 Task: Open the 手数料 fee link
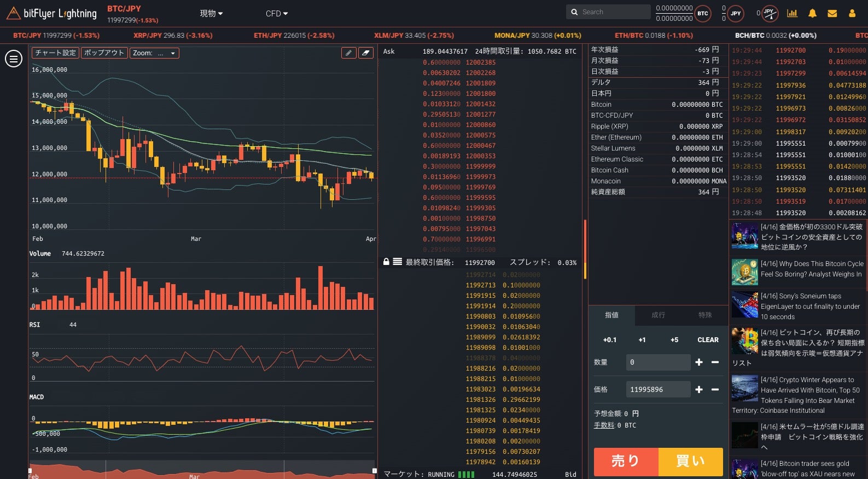(x=604, y=425)
